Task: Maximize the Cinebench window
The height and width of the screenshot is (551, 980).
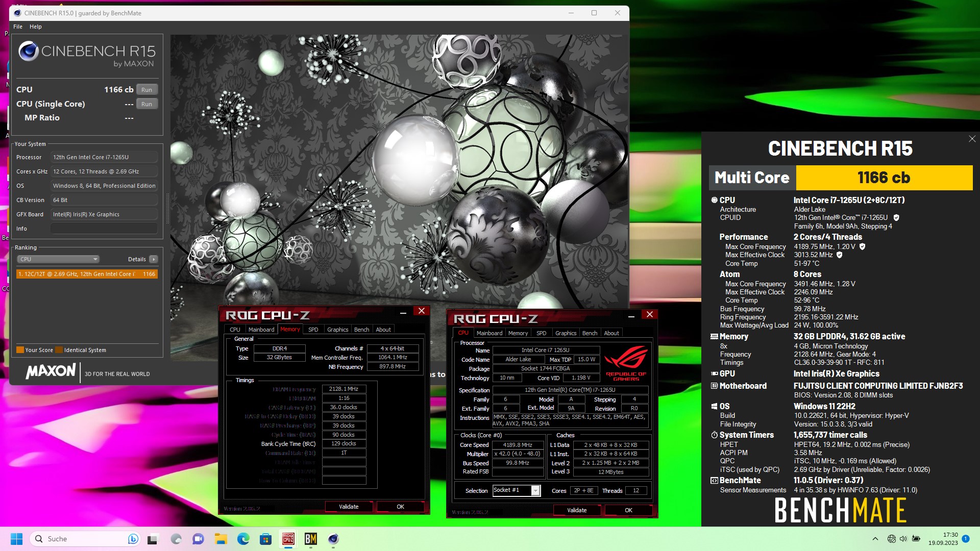Action: (594, 13)
